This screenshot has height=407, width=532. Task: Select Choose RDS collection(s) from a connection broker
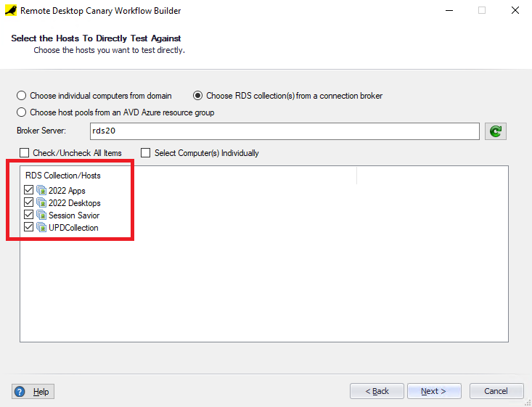coord(197,96)
